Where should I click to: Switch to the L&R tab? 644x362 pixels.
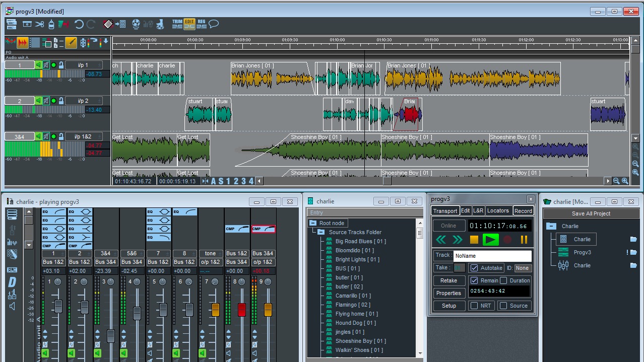tap(478, 211)
